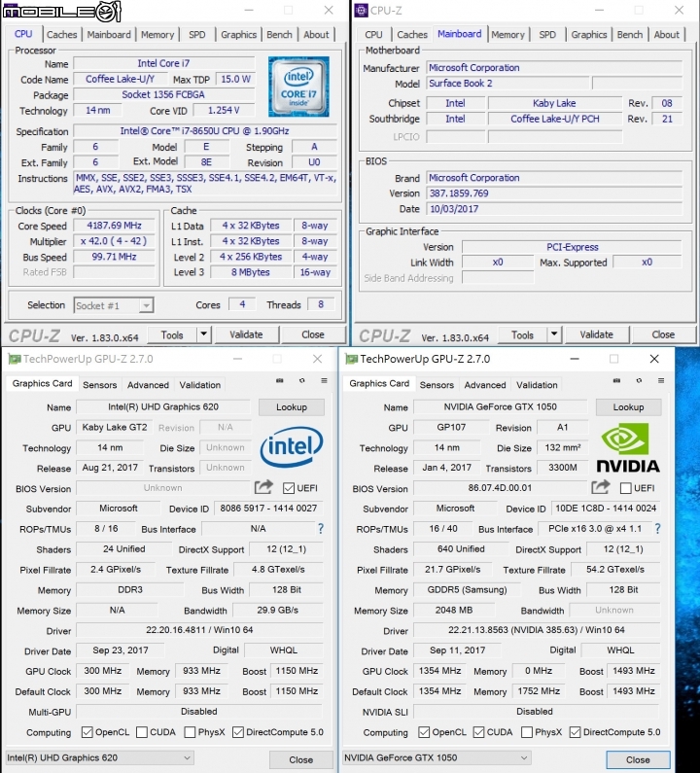Open Graphics tab in right CPU-Z window
Image resolution: width=700 pixels, height=773 pixels.
pos(588,34)
